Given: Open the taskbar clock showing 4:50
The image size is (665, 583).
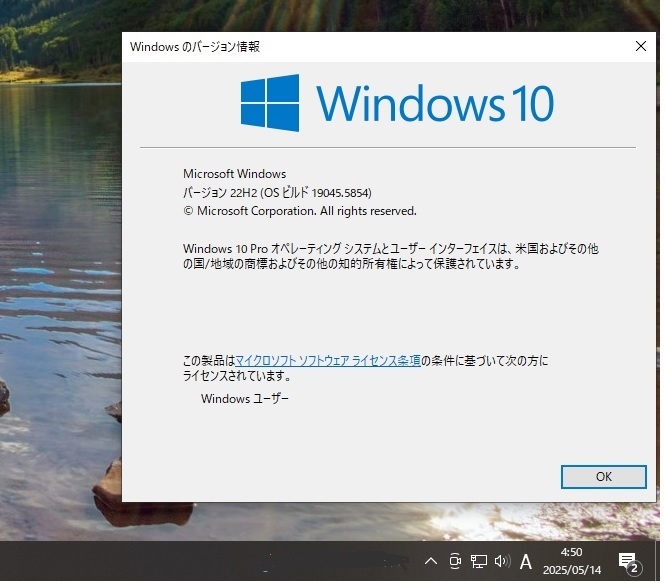Looking at the screenshot, I should [572, 561].
